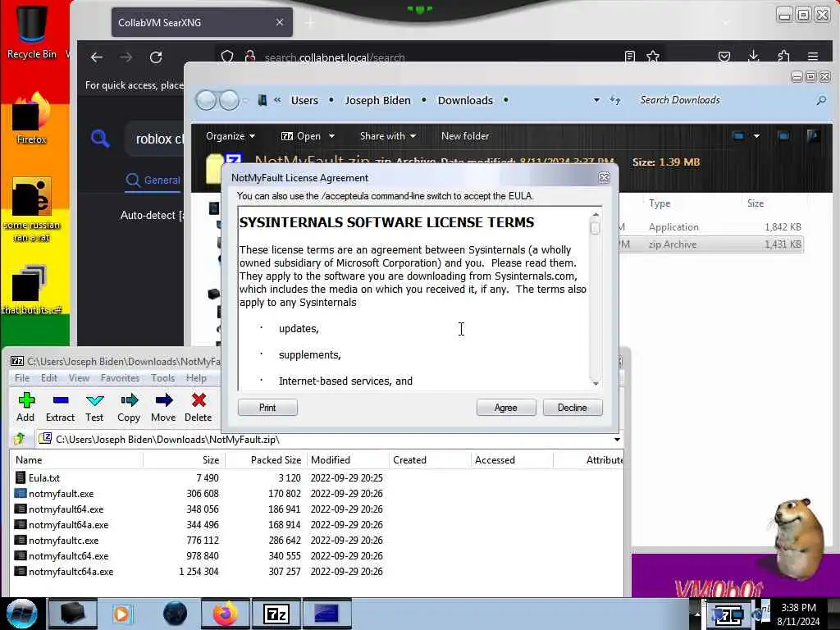
Task: Open the 'some russian ran a rat' desktop icon
Action: [x=32, y=209]
